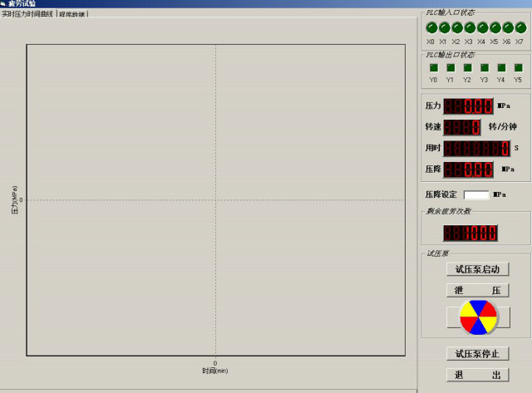Click the Y4 PLC output status light

(x=501, y=68)
